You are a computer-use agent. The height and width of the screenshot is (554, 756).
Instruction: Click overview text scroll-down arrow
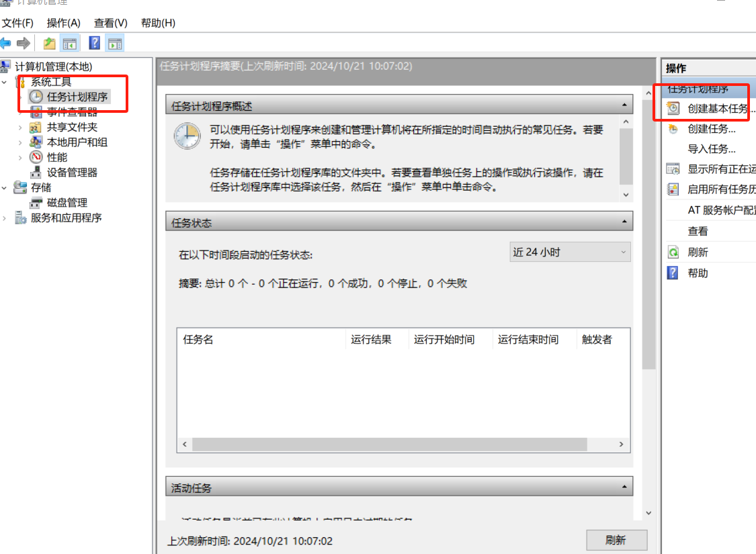[x=626, y=195]
